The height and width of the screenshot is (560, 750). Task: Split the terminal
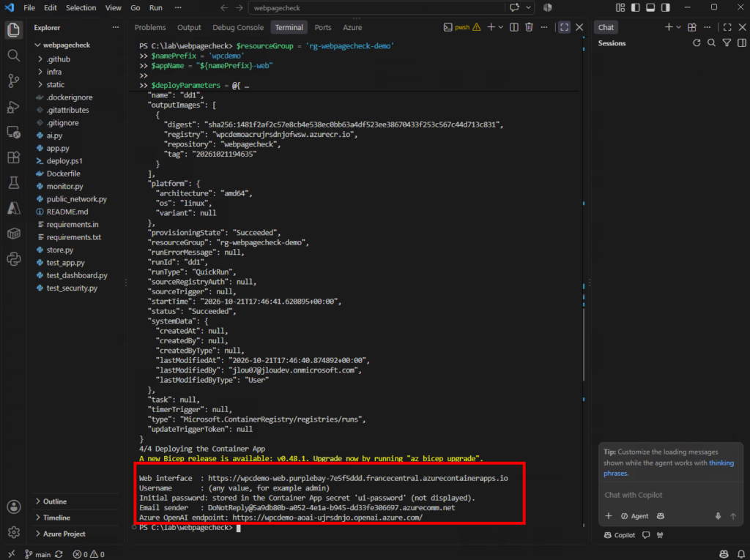pos(513,27)
